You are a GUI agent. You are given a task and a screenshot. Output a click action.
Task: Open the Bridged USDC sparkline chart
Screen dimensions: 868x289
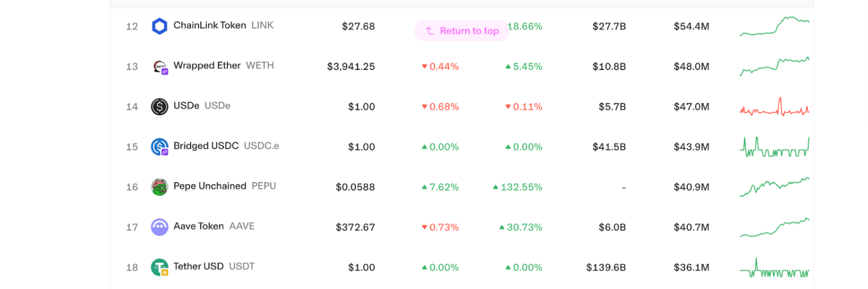tap(774, 147)
